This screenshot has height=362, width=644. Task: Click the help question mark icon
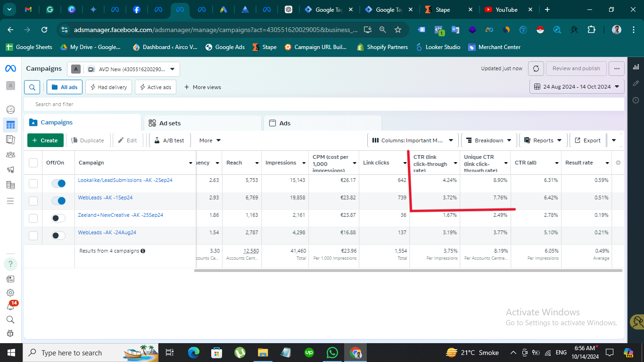click(x=10, y=264)
